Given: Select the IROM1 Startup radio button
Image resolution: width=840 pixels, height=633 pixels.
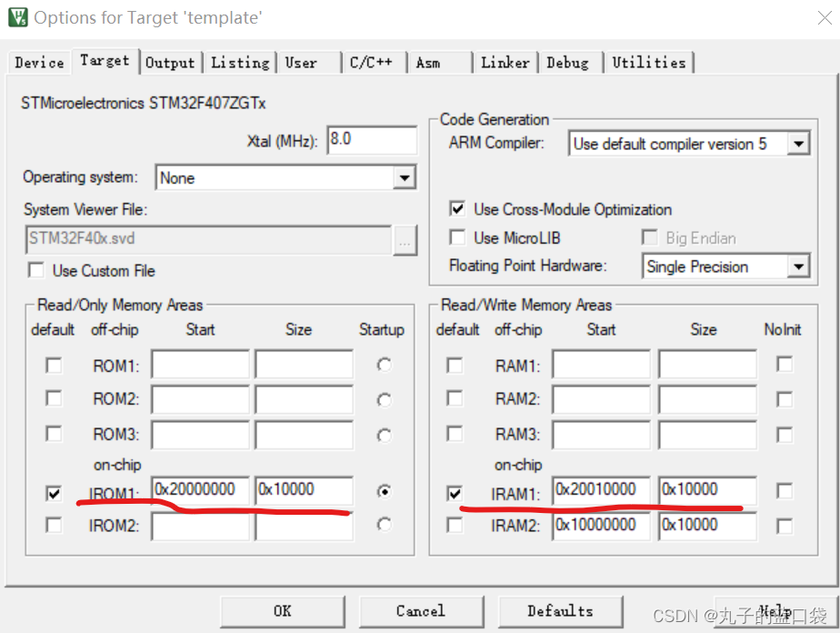Looking at the screenshot, I should tap(385, 491).
